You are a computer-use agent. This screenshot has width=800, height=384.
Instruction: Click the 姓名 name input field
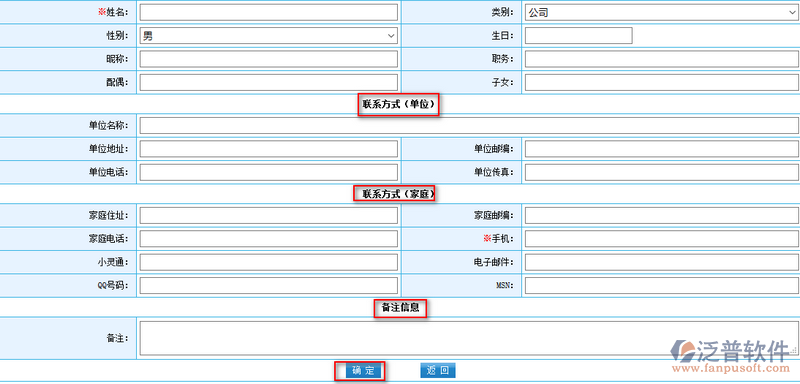(268, 12)
